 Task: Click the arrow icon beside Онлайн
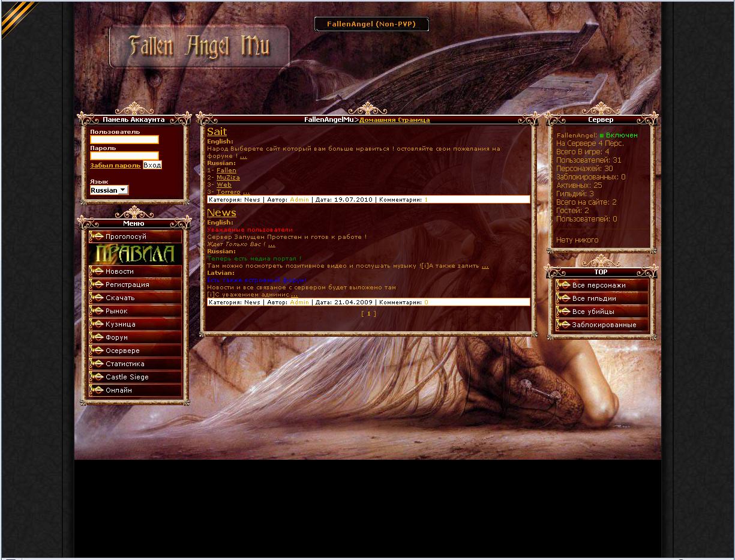click(97, 390)
